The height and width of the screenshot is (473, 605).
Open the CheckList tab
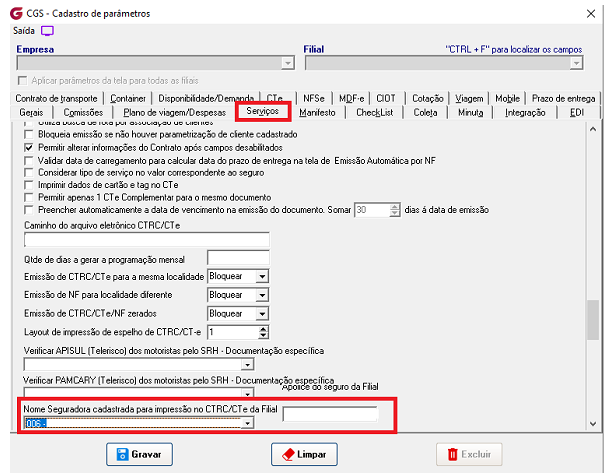tap(374, 113)
